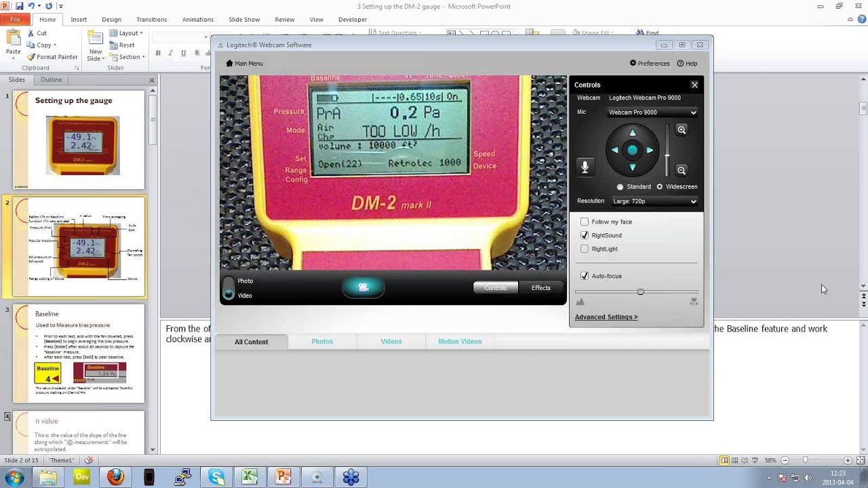The width and height of the screenshot is (868, 488).
Task: Open Advanced Settings link
Action: click(x=606, y=317)
